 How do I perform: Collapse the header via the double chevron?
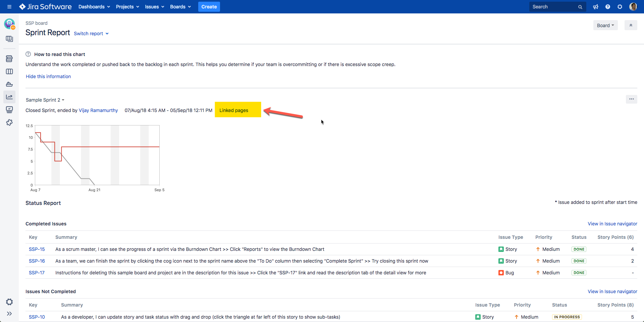click(x=631, y=25)
